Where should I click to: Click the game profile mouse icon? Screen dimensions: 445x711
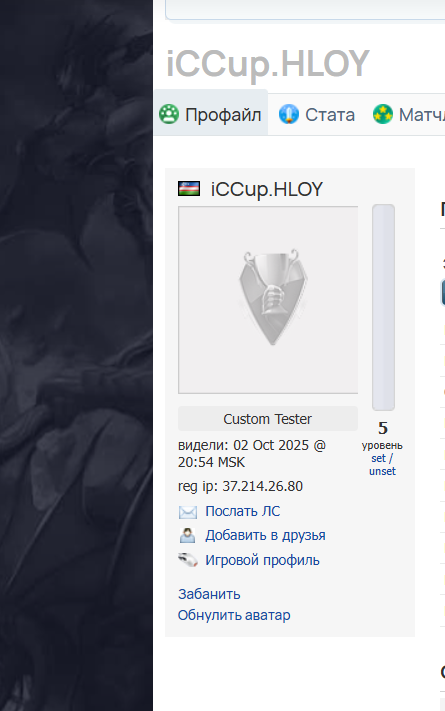[x=188, y=560]
